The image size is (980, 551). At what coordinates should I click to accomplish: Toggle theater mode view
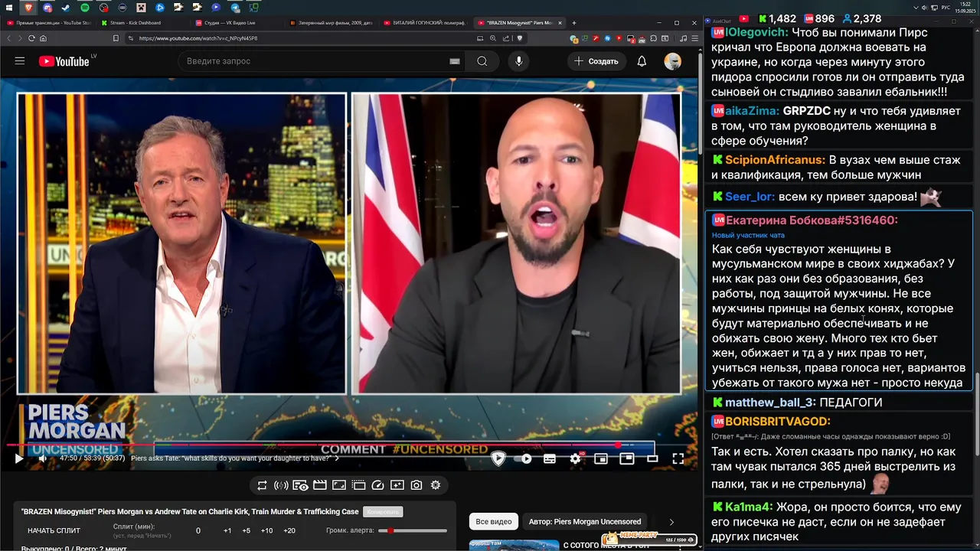[652, 458]
